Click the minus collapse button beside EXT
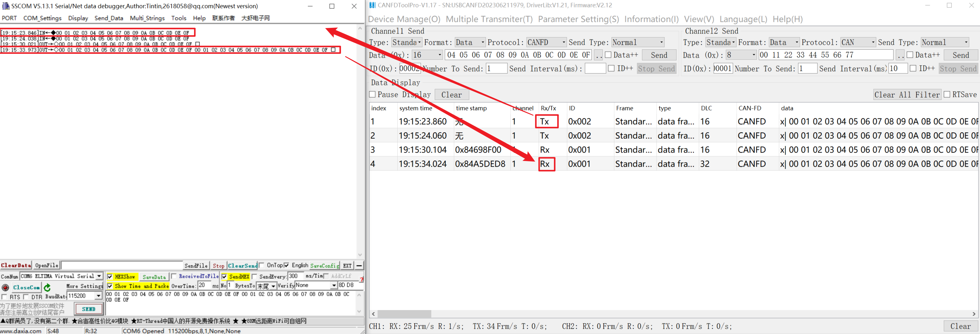The image size is (980, 334). [x=359, y=265]
